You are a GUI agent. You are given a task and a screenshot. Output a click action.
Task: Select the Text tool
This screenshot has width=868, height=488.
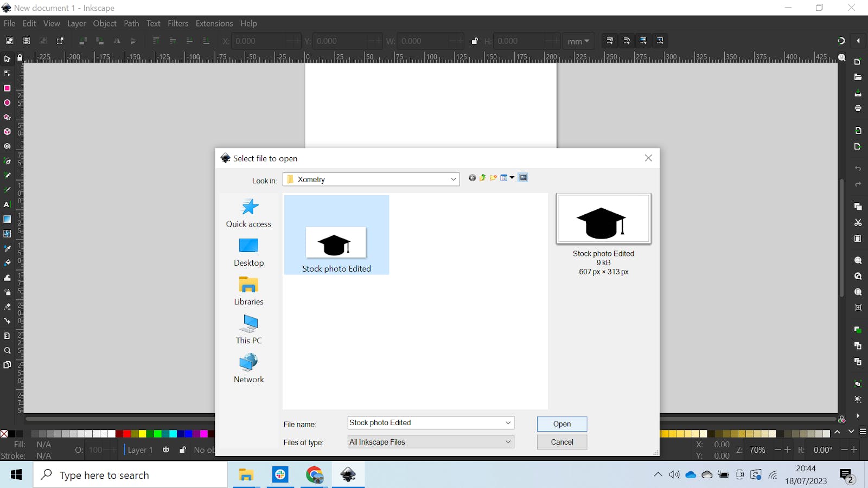(x=7, y=204)
